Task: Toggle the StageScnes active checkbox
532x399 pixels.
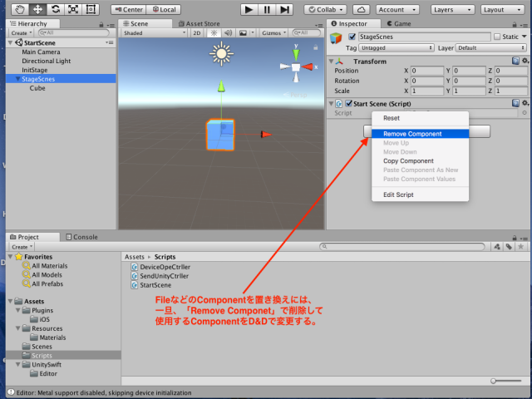Action: click(x=352, y=37)
